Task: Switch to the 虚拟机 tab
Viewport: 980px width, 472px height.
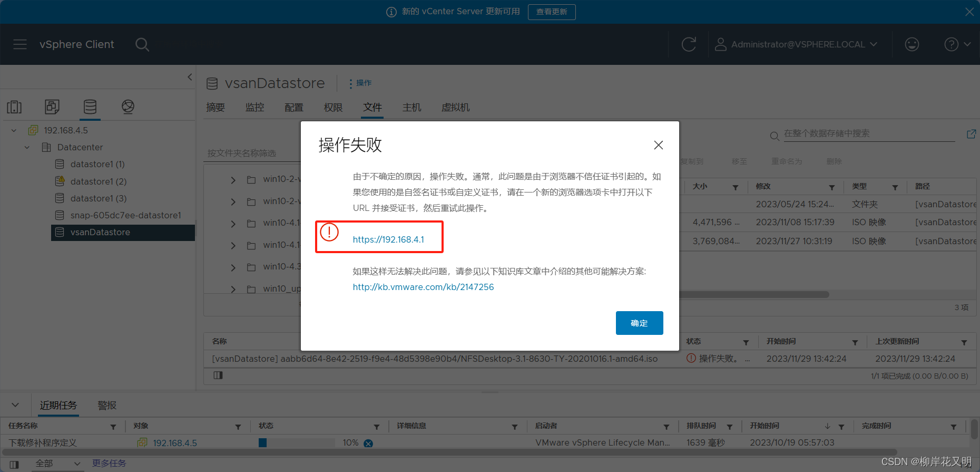Action: pos(456,108)
